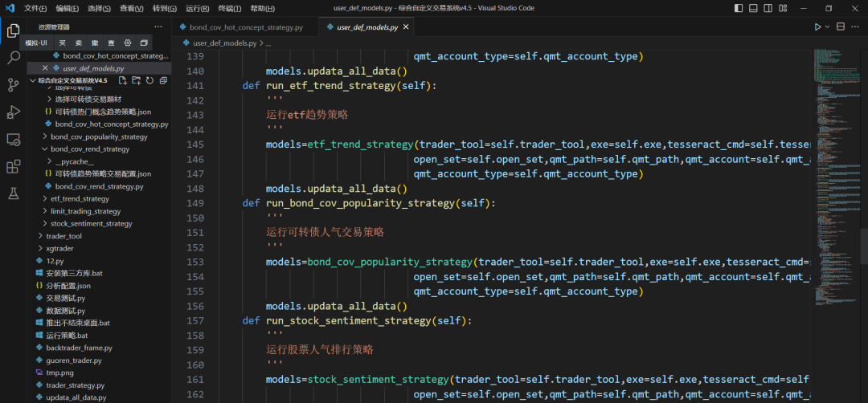
Task: Open the customize layout menu
Action: pyautogui.click(x=783, y=8)
